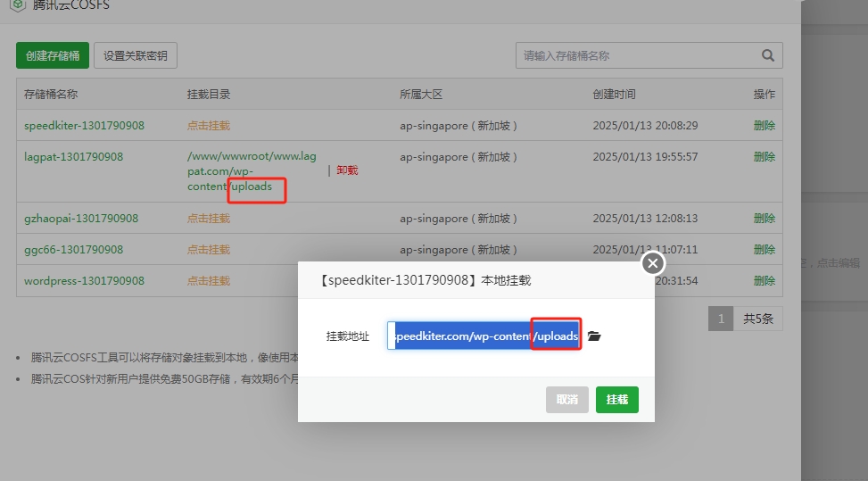Select bucket name lagpat-1301790908
Viewport: 868px width, 481px height.
[x=74, y=157]
